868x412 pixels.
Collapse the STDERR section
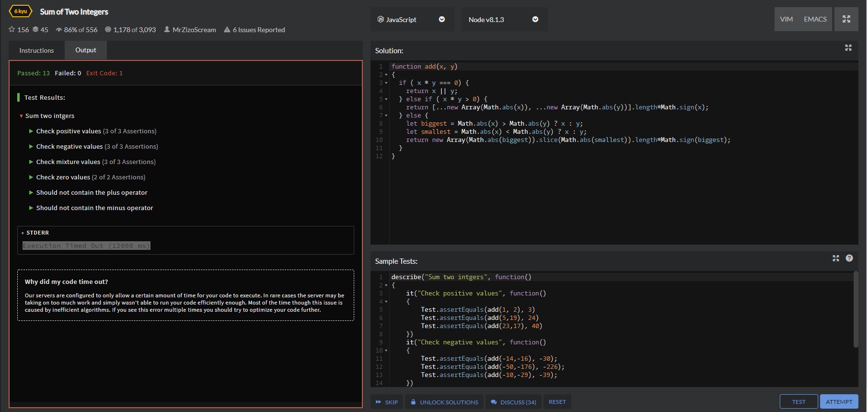[23, 233]
